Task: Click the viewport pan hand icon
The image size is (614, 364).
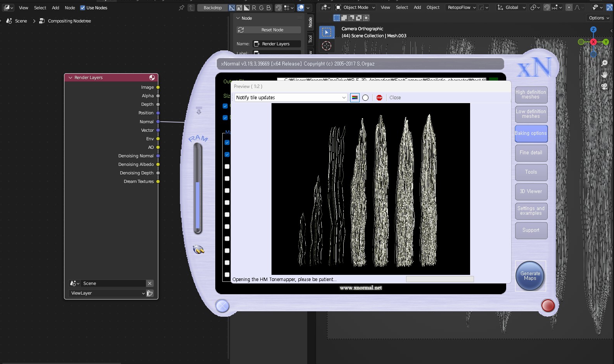Action: [x=604, y=75]
